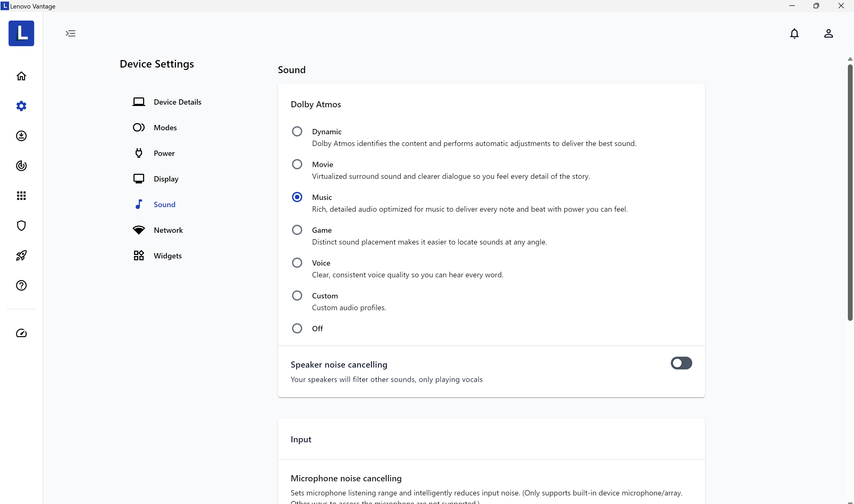Open the Home icon in the sidebar
The width and height of the screenshot is (854, 504).
tap(21, 76)
